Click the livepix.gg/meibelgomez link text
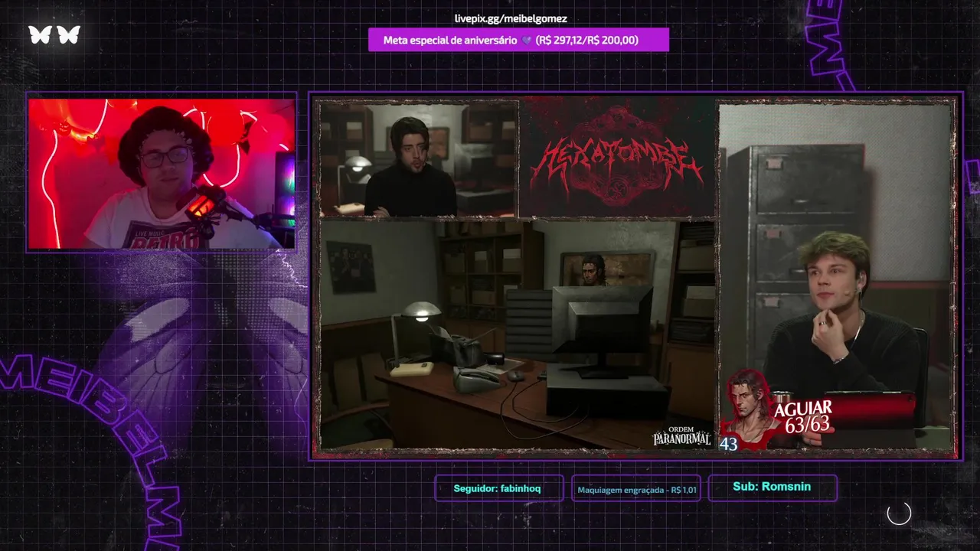The height and width of the screenshot is (551, 980). [x=511, y=18]
